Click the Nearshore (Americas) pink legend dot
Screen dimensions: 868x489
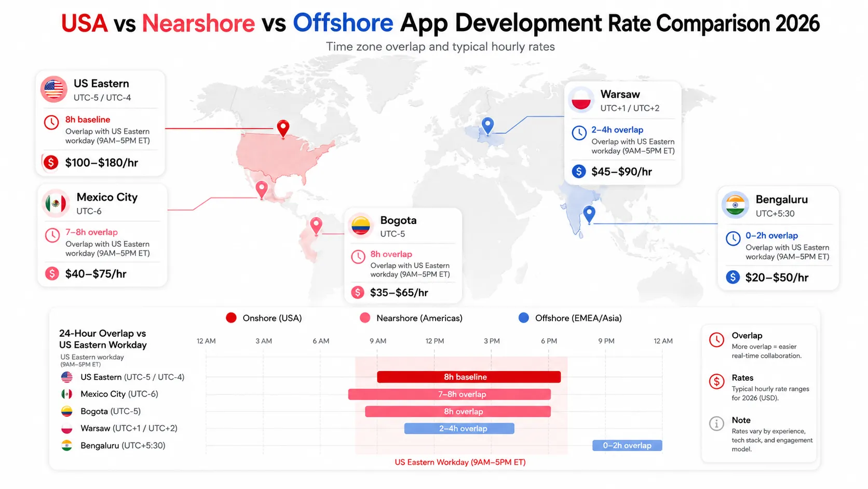coord(365,318)
